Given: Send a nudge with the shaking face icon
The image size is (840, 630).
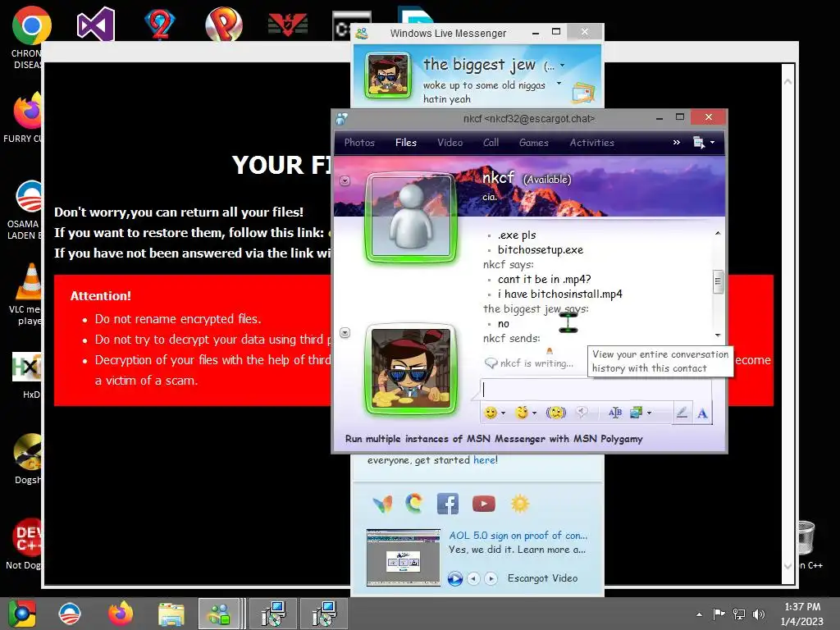Looking at the screenshot, I should [555, 413].
